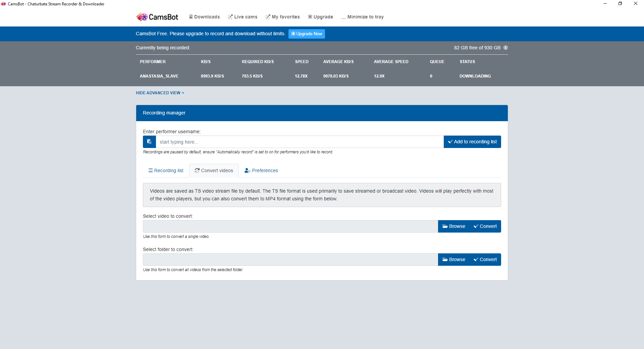Click the paste icon beside username field
Image resolution: width=644 pixels, height=349 pixels.
coord(149,142)
